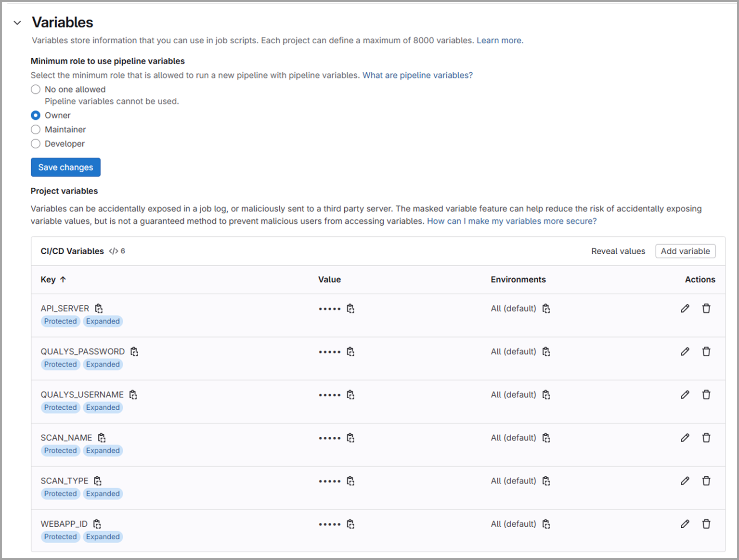The image size is (739, 560).
Task: Copy the SCAN_TYPE environment scope
Action: pos(546,481)
